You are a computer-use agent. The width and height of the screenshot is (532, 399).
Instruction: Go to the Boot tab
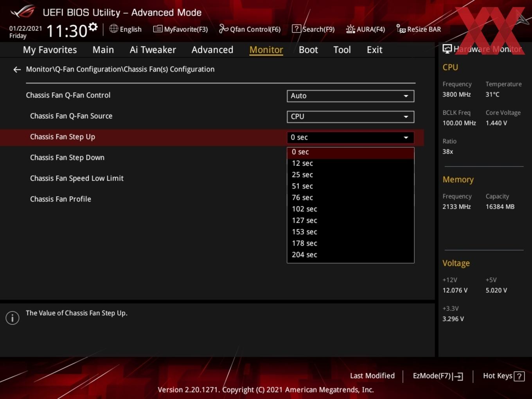pyautogui.click(x=308, y=50)
